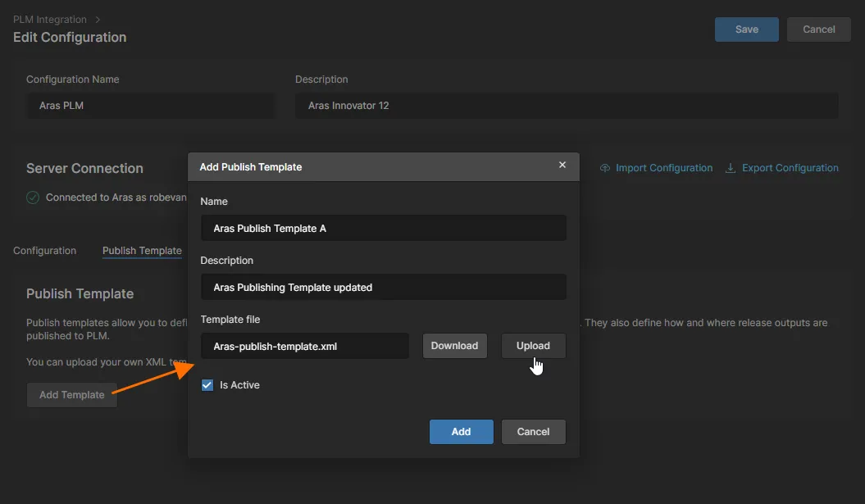Switch to the Configuration tab
This screenshot has height=504, width=865.
coord(45,251)
